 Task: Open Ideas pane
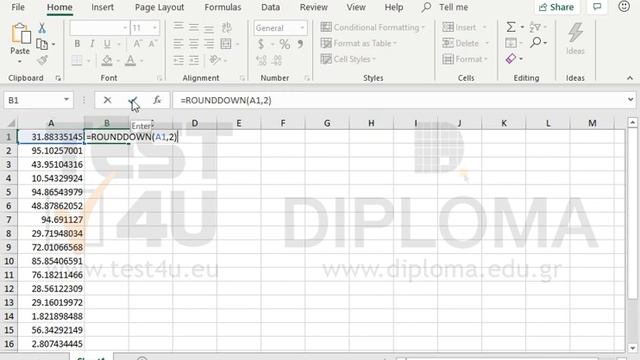(575, 39)
